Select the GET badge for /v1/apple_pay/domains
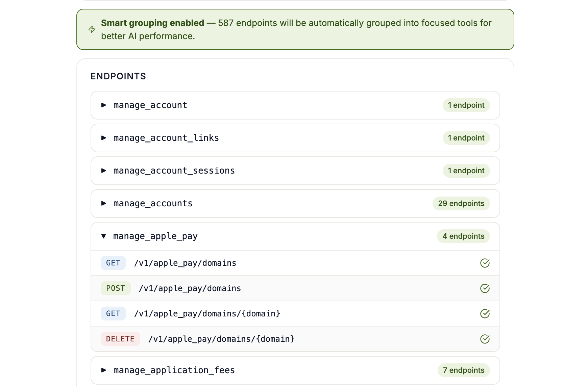 click(x=113, y=263)
